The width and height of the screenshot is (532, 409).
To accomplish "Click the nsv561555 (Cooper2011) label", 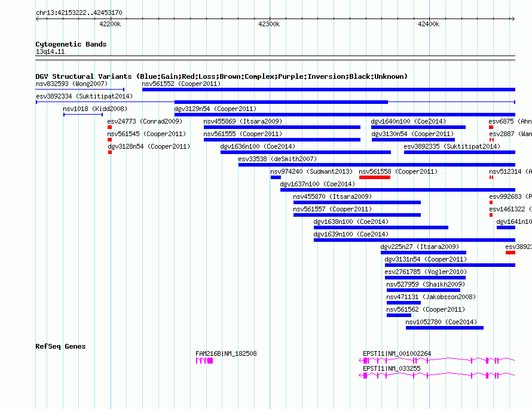I will [x=243, y=134].
